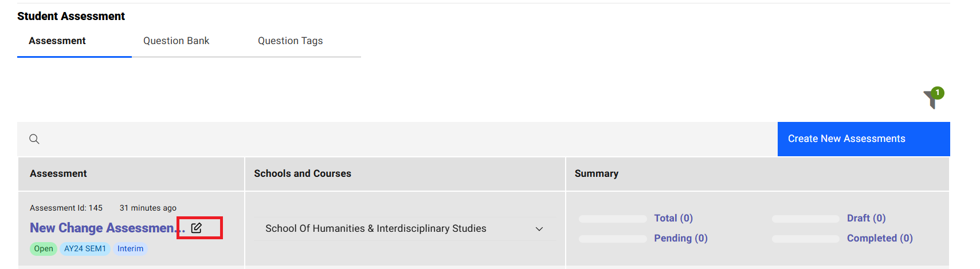This screenshot has height=269, width=980.
Task: Click the Pending (0) summary link
Action: tap(681, 238)
